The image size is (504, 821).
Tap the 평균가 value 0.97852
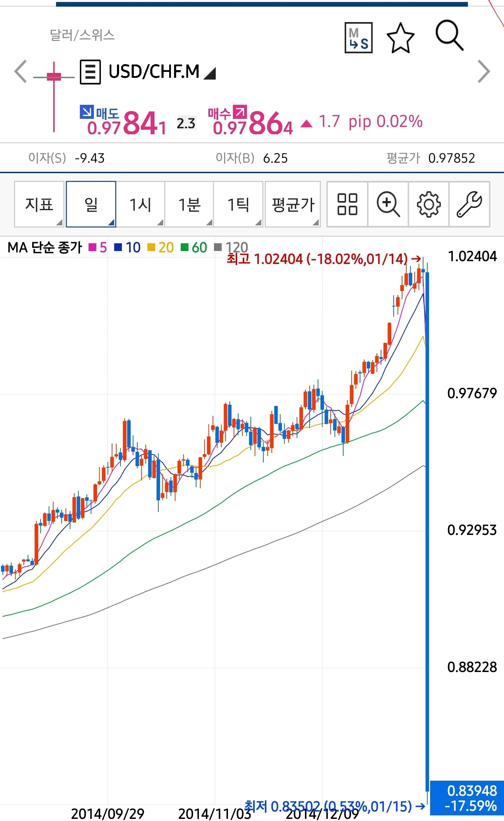452,158
